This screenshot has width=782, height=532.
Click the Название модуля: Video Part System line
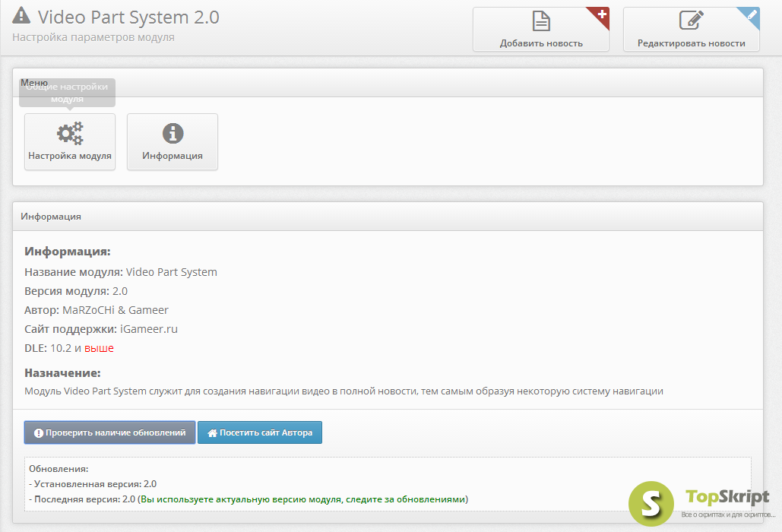click(x=121, y=272)
